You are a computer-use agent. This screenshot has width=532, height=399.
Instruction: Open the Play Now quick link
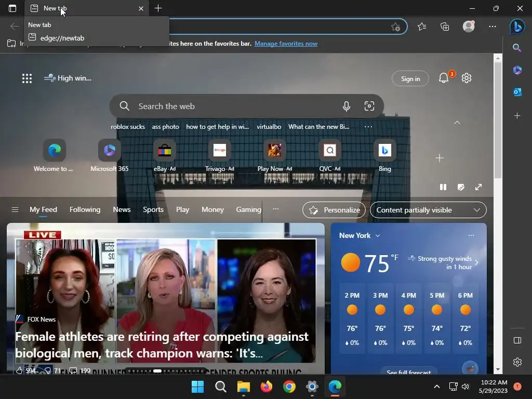[x=275, y=156]
